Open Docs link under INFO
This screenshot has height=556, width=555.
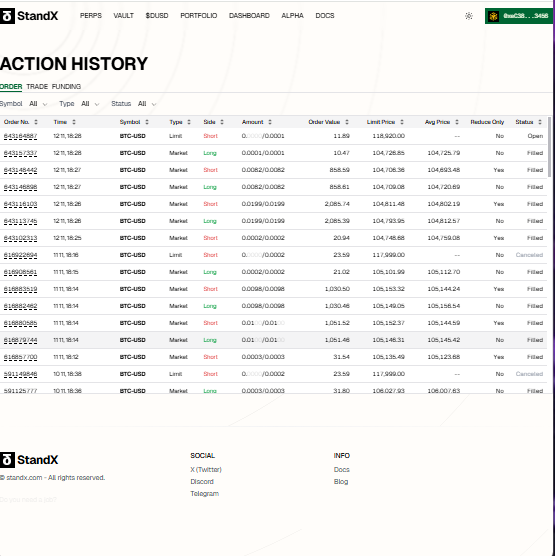click(342, 469)
